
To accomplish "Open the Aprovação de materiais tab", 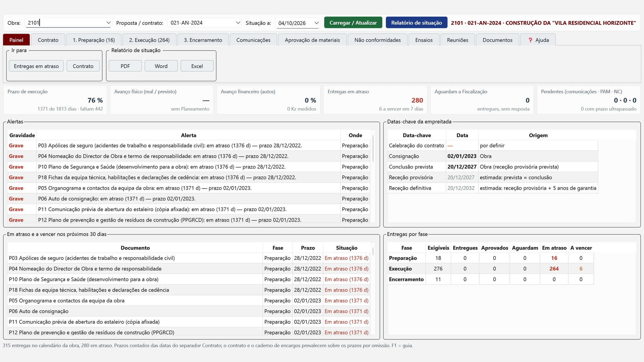I will click(312, 40).
